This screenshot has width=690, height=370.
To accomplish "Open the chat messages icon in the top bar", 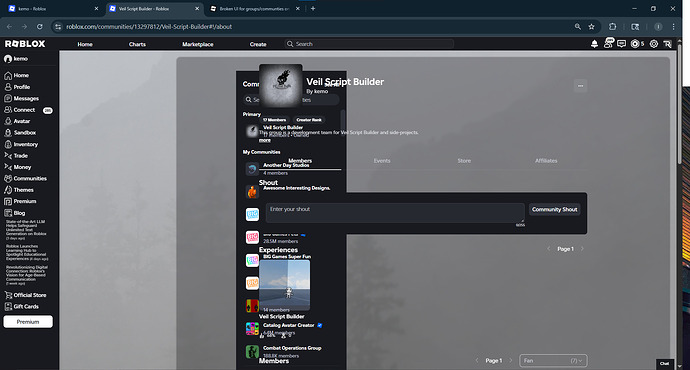I will (x=621, y=44).
